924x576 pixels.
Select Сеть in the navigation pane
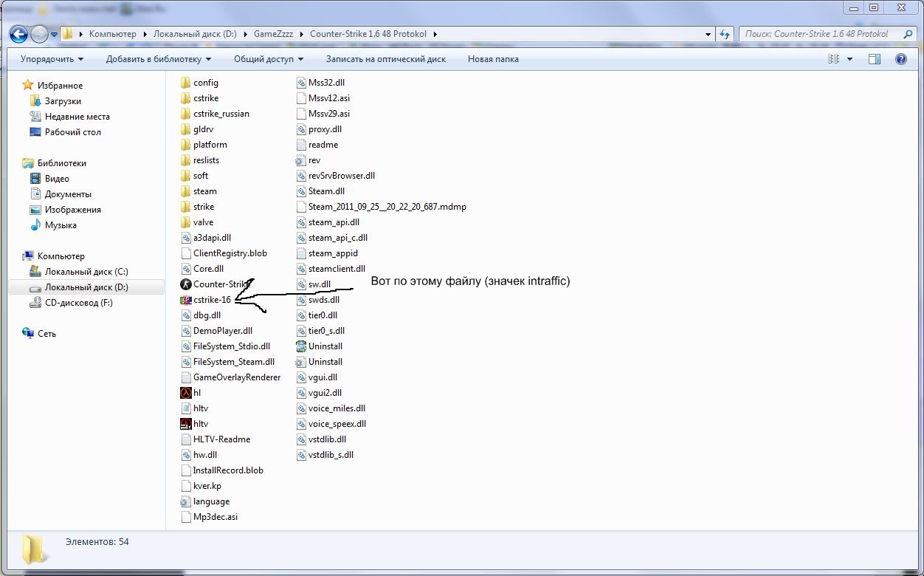click(x=46, y=334)
